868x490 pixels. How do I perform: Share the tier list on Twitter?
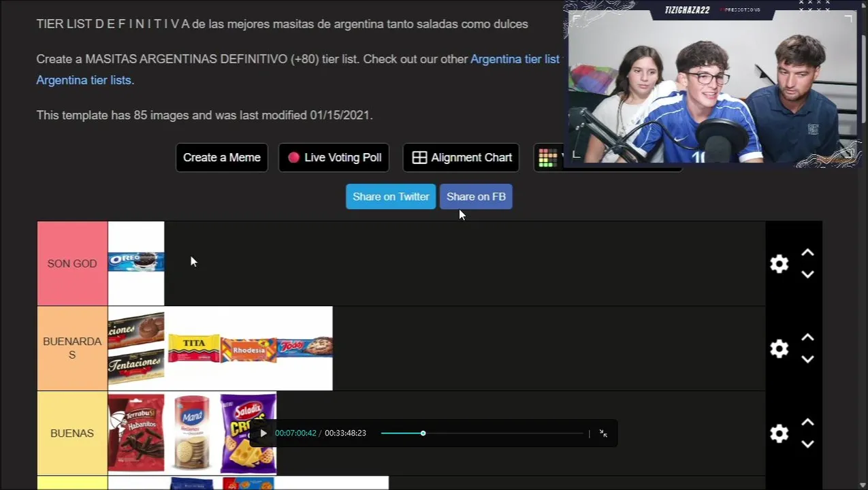point(391,197)
